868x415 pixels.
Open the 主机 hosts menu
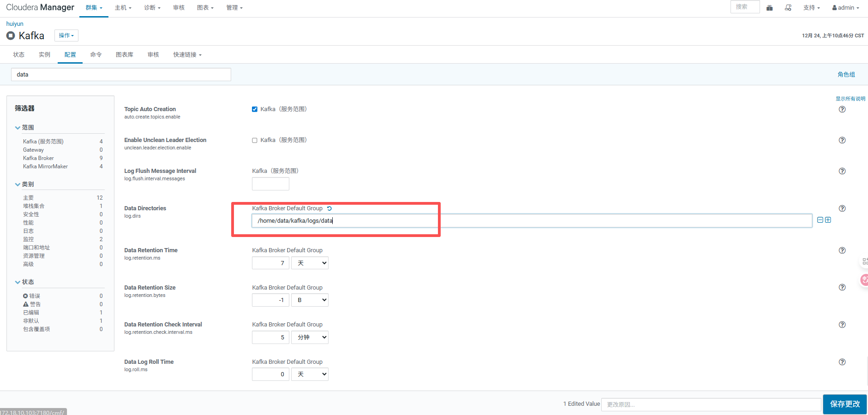pos(123,8)
